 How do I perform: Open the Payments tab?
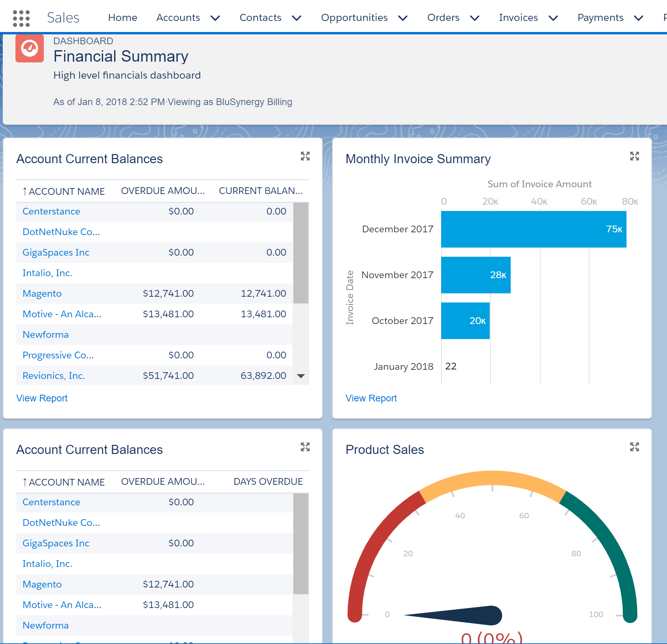pos(601,18)
